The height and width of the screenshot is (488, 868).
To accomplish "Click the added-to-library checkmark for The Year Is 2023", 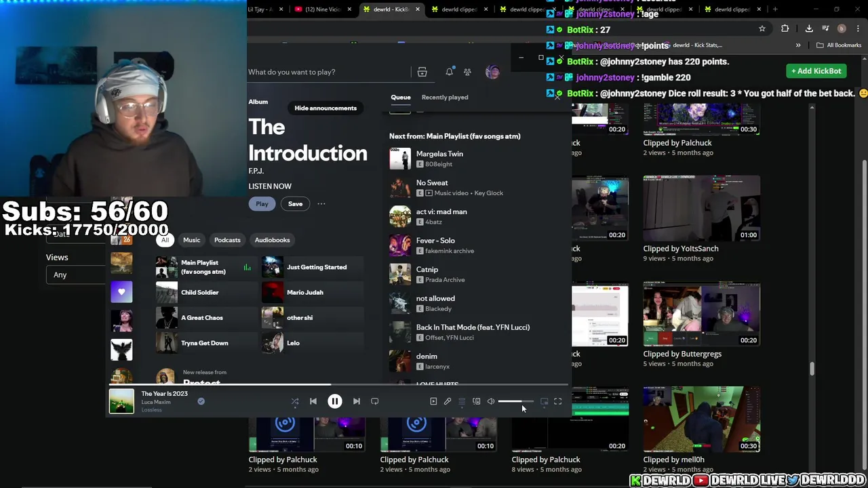I will tap(201, 401).
